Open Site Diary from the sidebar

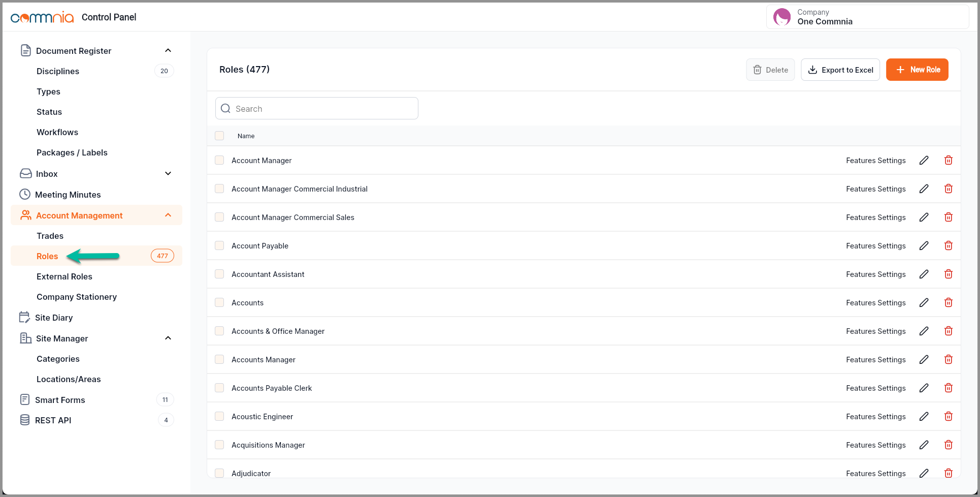click(54, 318)
